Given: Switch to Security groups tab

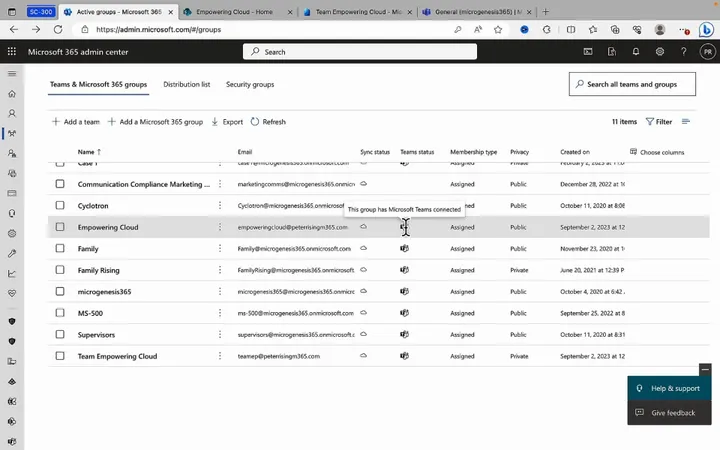Looking at the screenshot, I should pos(250,84).
